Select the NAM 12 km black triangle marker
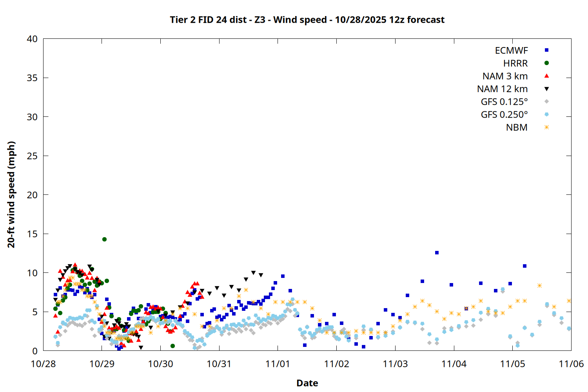588x392 pixels. coord(546,89)
